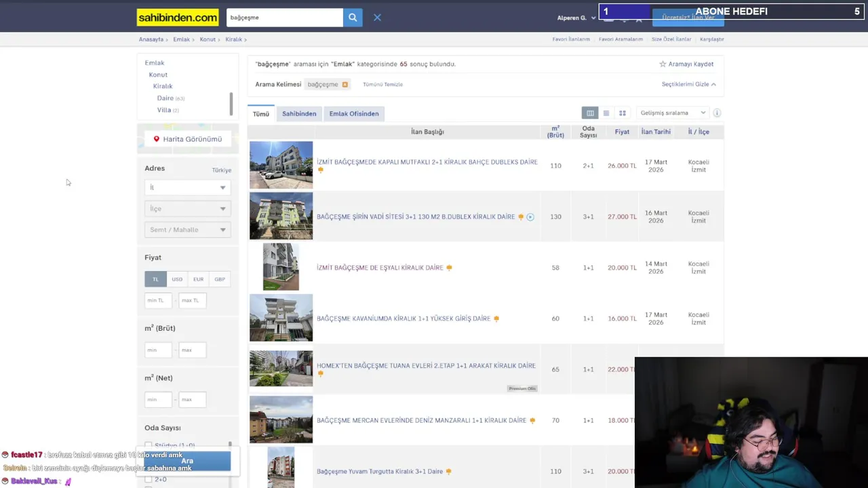Click video icon on Şirin Vadi listing
Viewport: 868px width, 488px height.
[530, 217]
